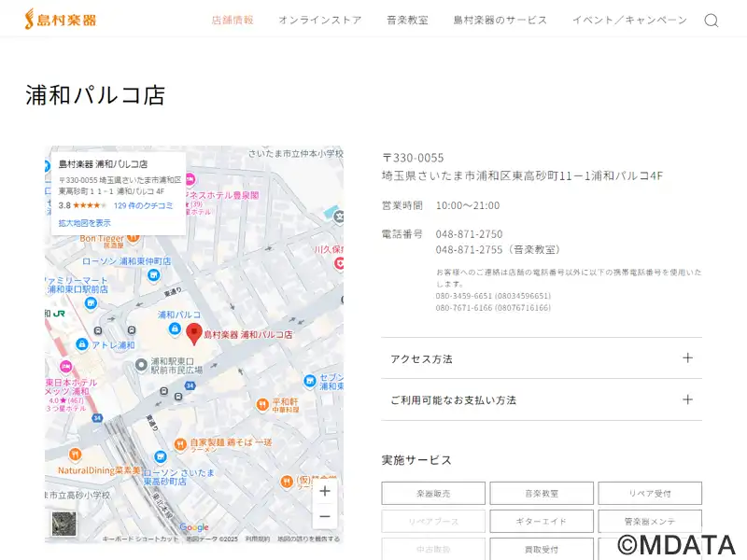This screenshot has height=560, width=747.
Task: Click キーボード ショートカット on map
Action: [x=140, y=539]
